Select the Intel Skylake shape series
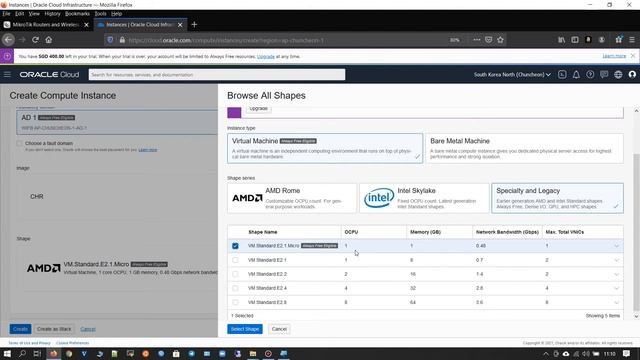This screenshot has width=640, height=360. (x=424, y=198)
